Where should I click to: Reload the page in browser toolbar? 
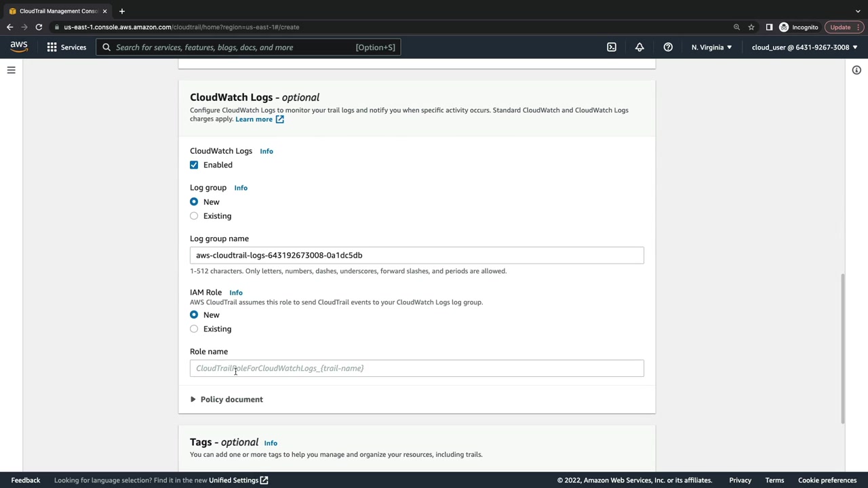tap(39, 27)
